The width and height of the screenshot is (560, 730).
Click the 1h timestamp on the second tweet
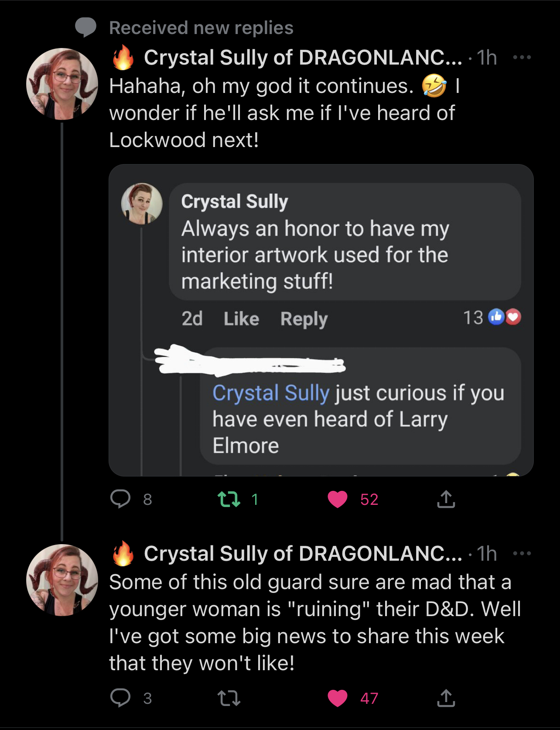click(487, 553)
